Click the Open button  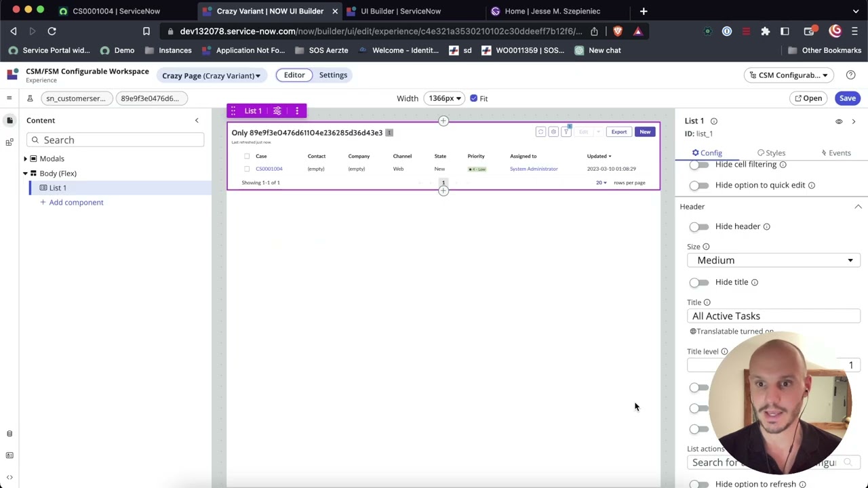pyautogui.click(x=808, y=98)
